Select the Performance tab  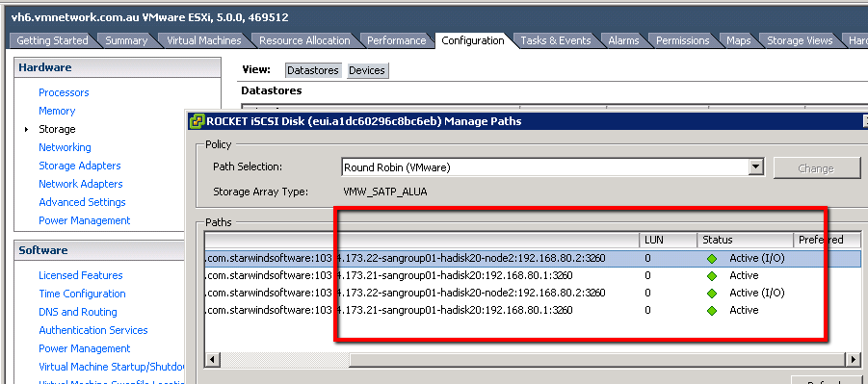point(396,40)
